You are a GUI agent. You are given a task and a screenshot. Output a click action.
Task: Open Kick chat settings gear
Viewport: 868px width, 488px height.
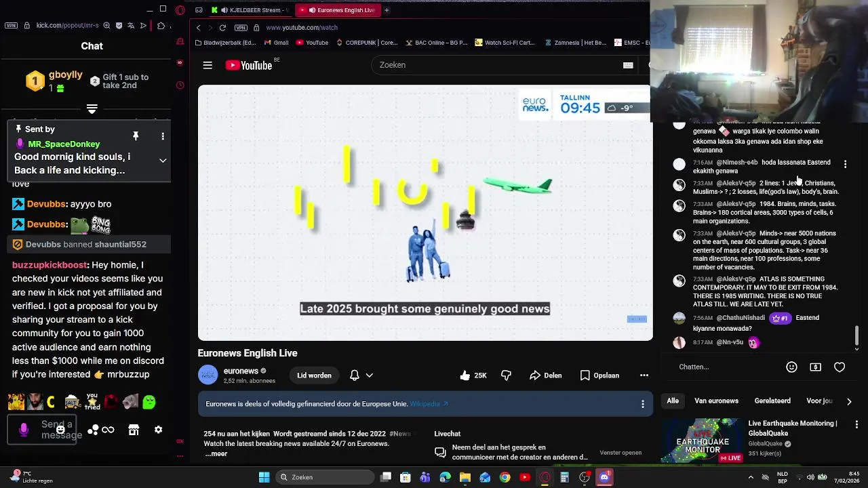pyautogui.click(x=158, y=430)
